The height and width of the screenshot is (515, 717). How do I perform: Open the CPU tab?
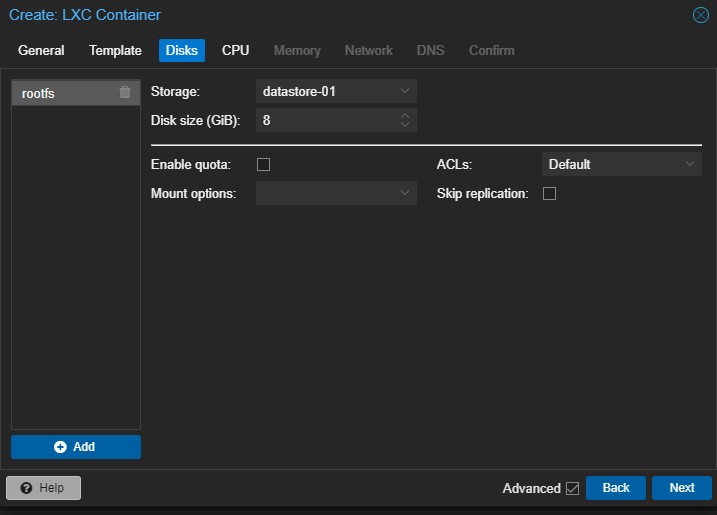coord(235,50)
